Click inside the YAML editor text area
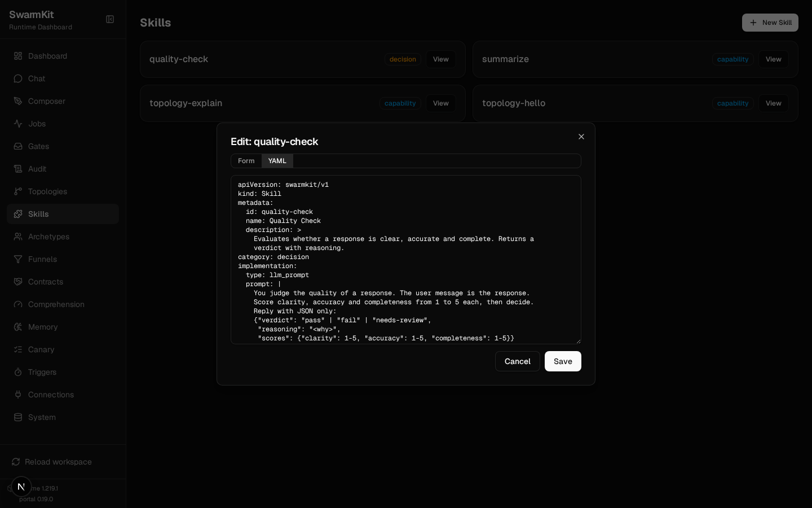The height and width of the screenshot is (508, 812). pyautogui.click(x=406, y=260)
